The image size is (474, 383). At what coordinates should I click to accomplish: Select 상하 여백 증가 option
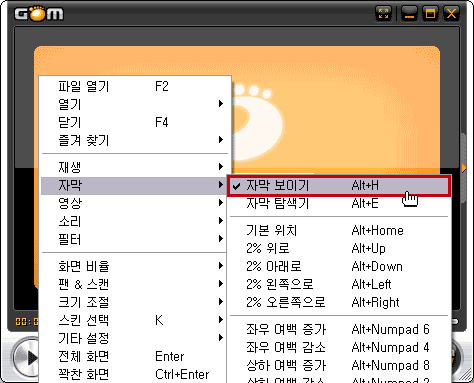pos(339,365)
